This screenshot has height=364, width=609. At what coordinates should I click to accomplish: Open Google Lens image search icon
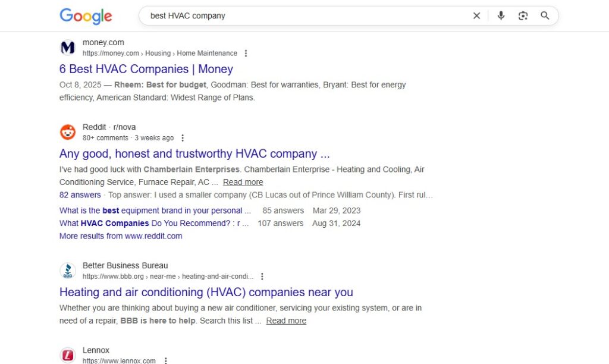(x=523, y=15)
